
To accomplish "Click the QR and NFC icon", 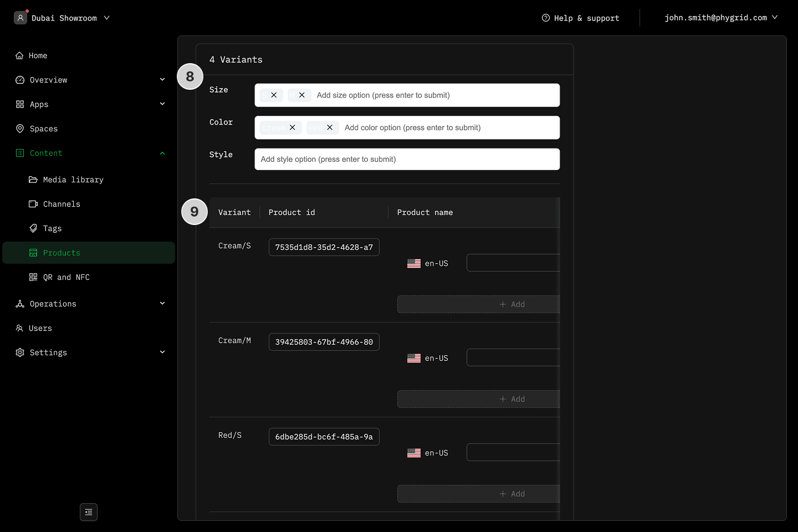I will pos(33,277).
